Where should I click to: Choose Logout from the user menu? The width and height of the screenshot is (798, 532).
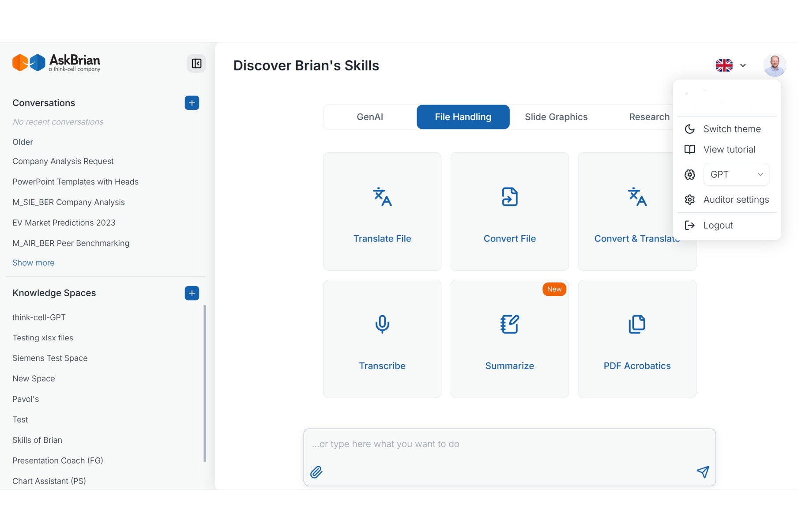[x=726, y=225]
